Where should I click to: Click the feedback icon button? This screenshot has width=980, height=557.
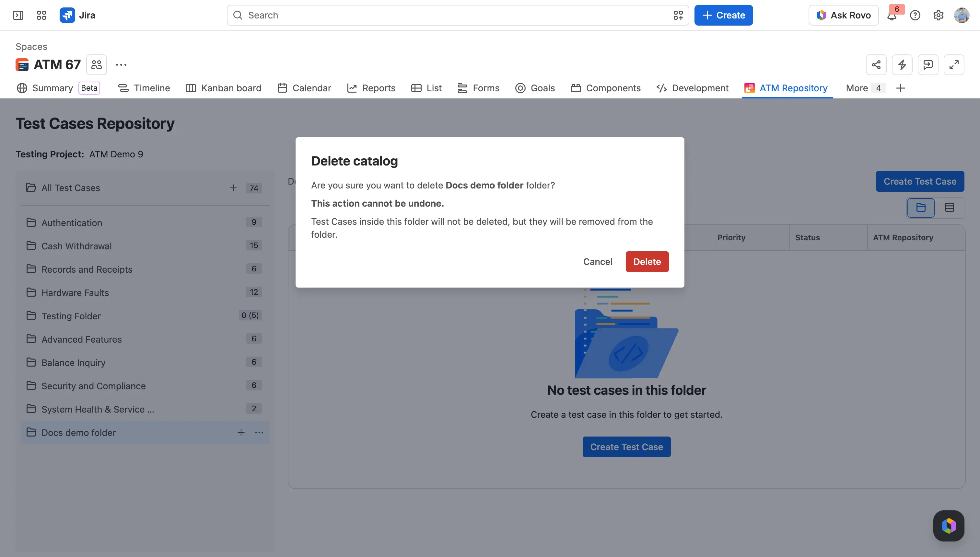[x=928, y=65]
